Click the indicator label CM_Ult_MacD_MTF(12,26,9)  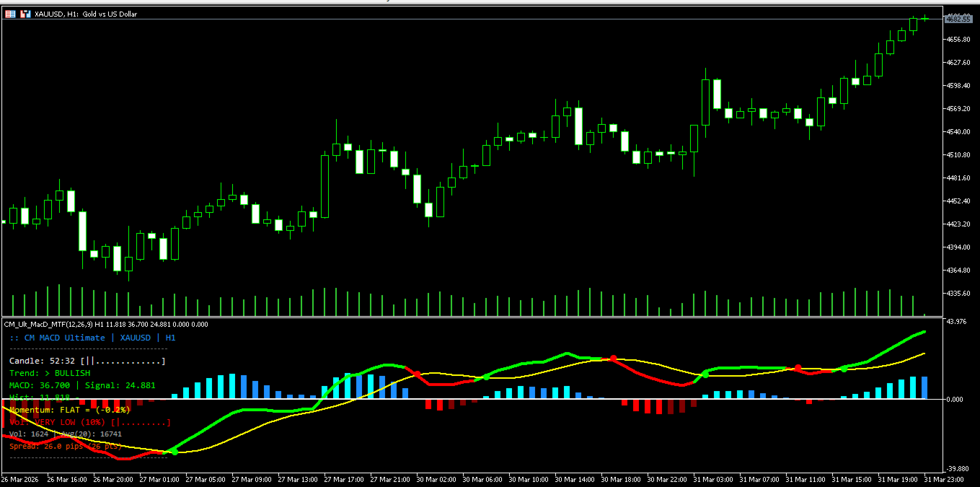49,325
